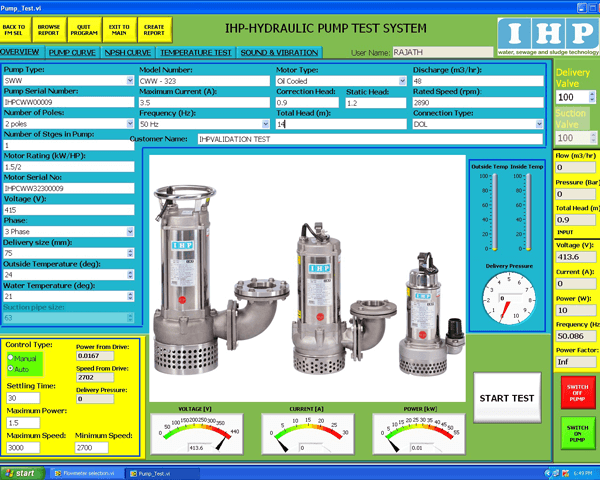Click the Current analog gauge

click(305, 432)
